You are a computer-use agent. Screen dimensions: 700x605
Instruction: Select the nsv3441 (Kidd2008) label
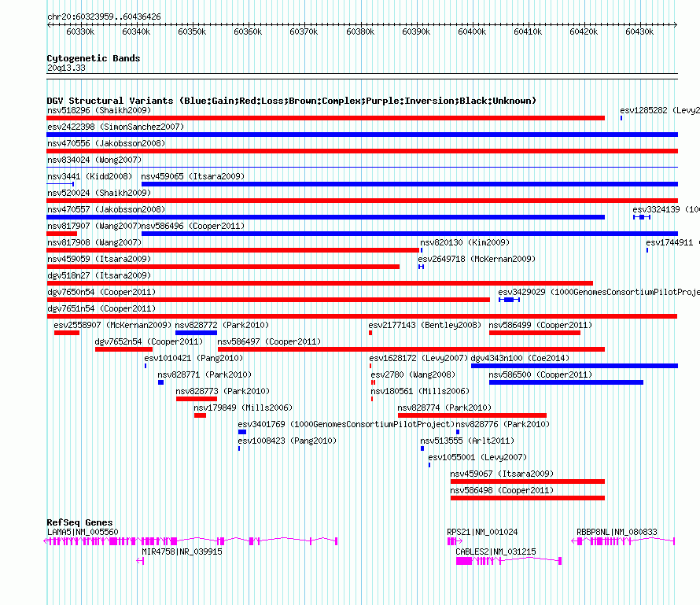(90, 176)
